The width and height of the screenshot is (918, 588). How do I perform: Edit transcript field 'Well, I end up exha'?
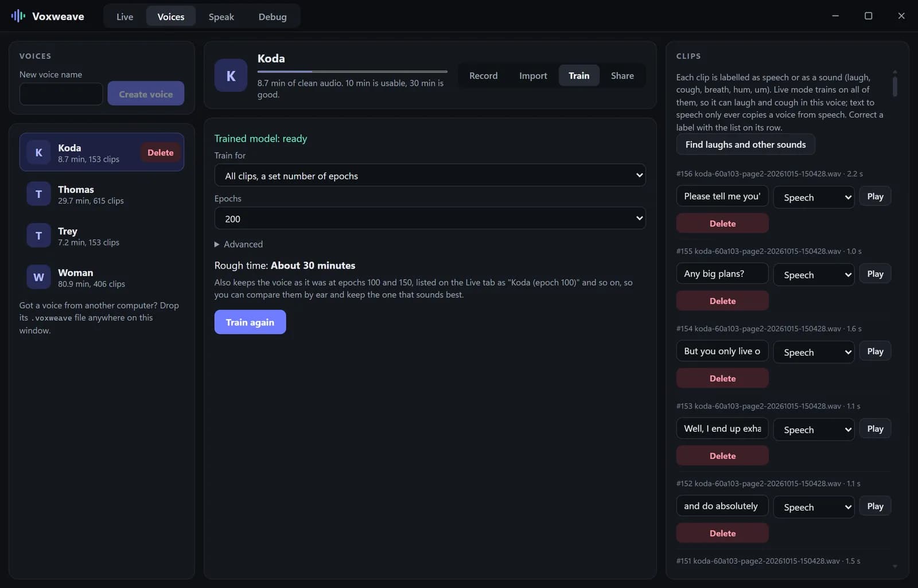722,429
